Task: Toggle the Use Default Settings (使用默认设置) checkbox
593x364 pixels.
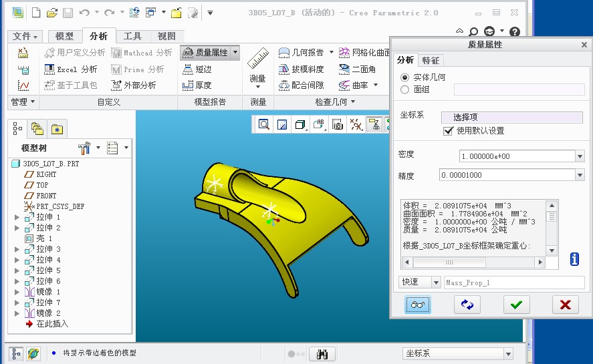Action: click(448, 131)
